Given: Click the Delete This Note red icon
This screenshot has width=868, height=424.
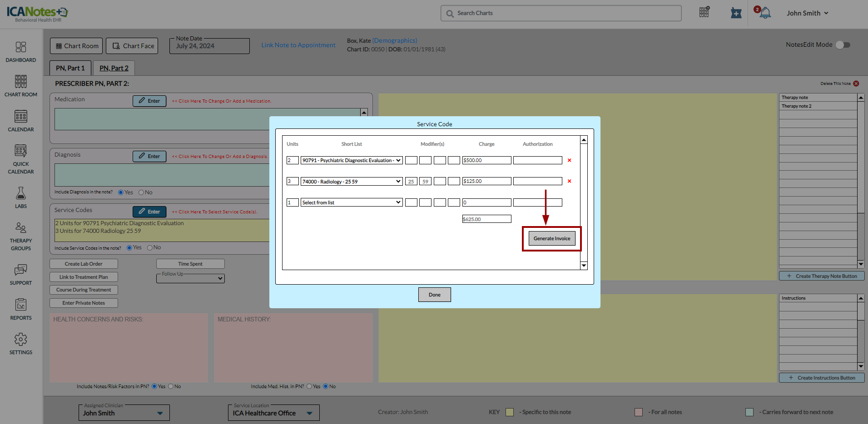Looking at the screenshot, I should point(856,84).
